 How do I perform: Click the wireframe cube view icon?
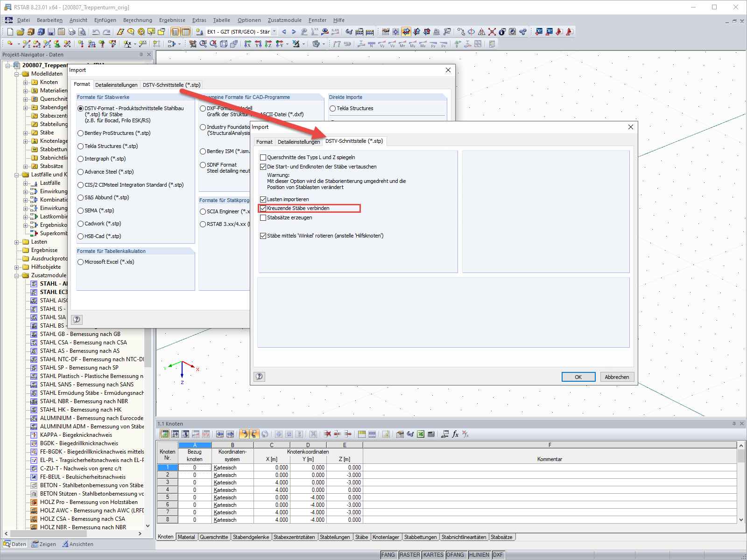224,44
